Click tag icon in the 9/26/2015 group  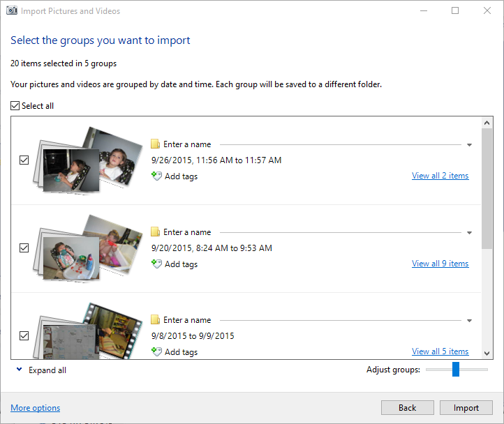[x=156, y=176]
